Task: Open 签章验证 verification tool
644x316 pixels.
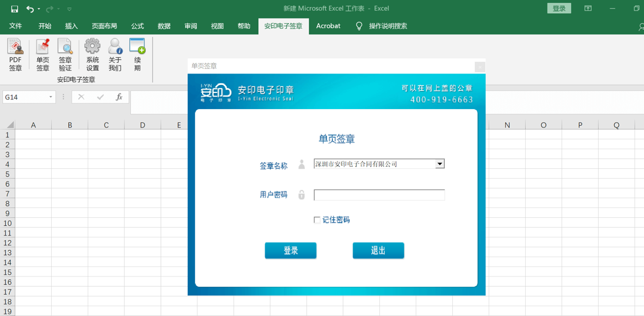Action: tap(65, 55)
